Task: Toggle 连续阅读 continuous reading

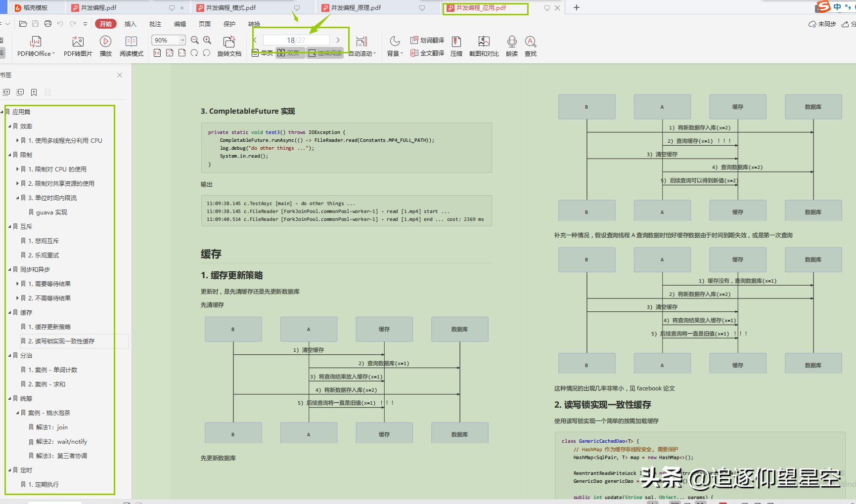Action: (325, 53)
